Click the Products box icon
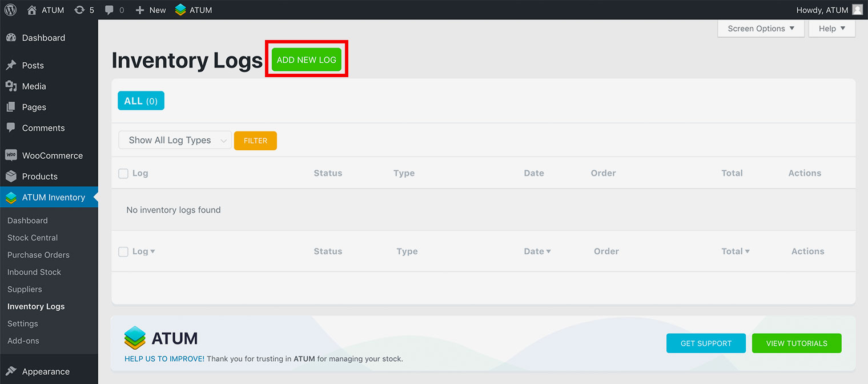Screen dimensions: 868x384 [11, 176]
